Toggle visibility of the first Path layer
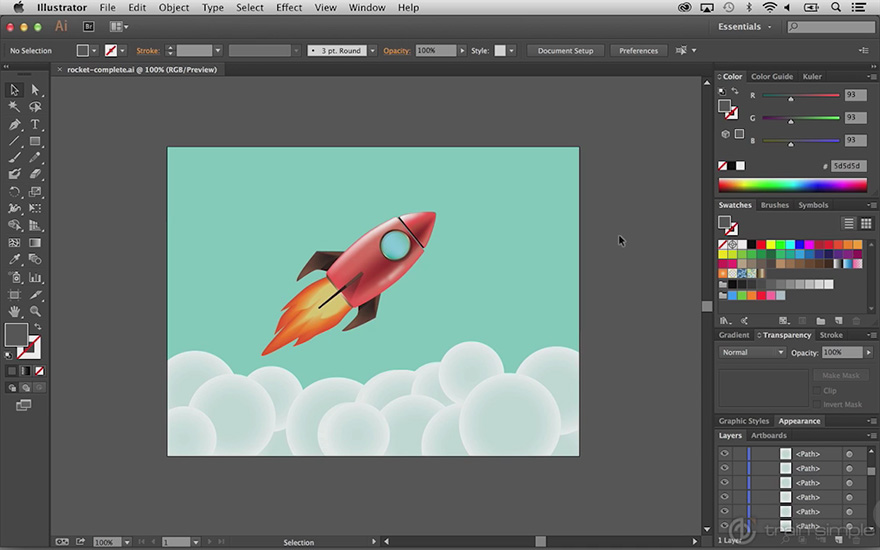880x550 pixels. pos(725,453)
